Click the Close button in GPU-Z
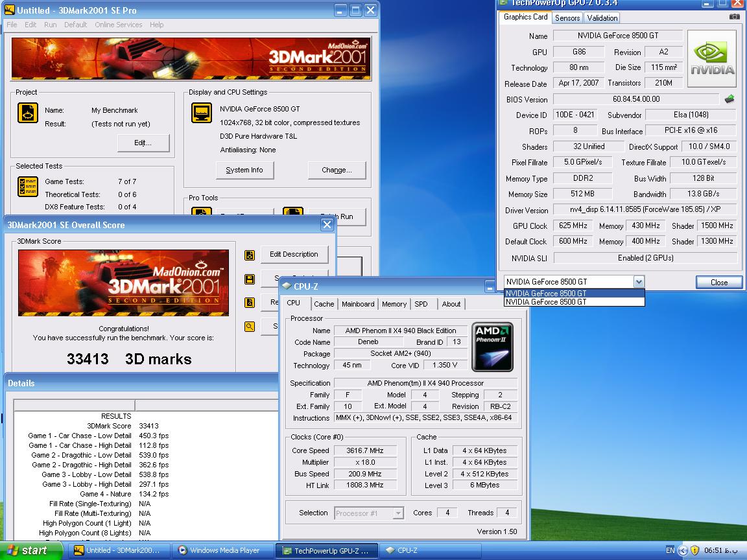 tap(719, 283)
